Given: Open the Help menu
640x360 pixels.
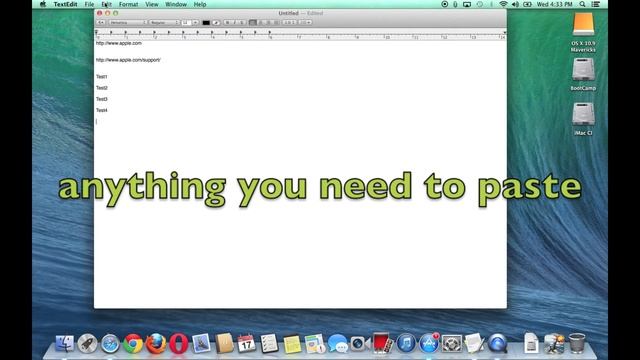Looking at the screenshot, I should click(200, 4).
